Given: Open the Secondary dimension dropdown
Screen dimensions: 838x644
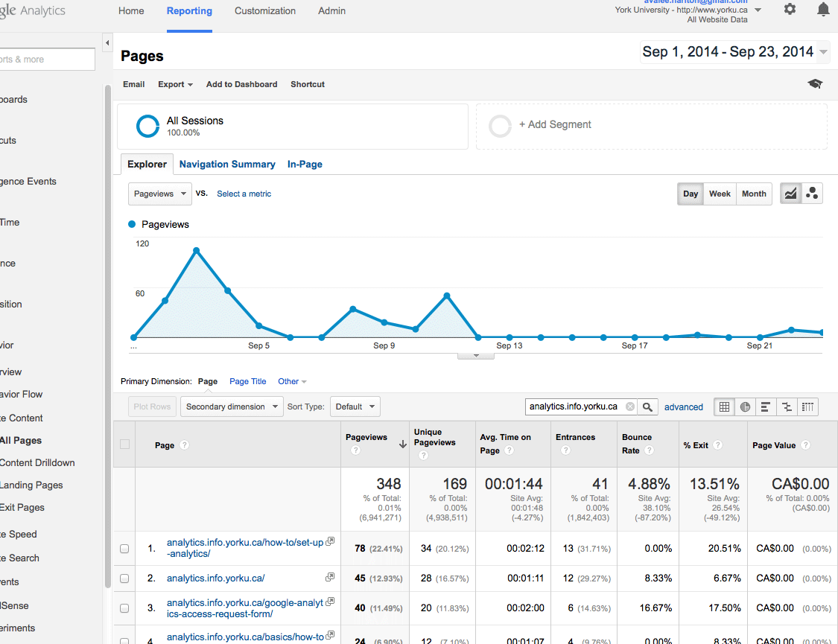Looking at the screenshot, I should [x=232, y=407].
